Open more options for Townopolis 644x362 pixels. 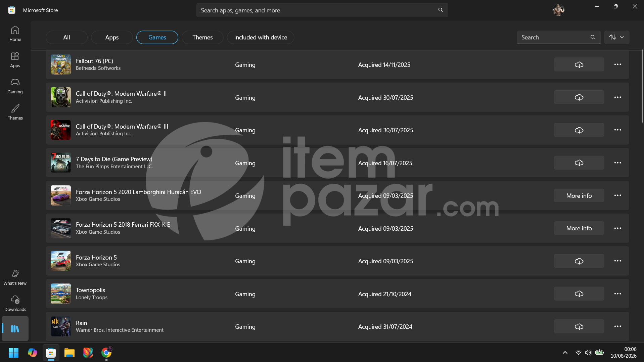click(617, 294)
